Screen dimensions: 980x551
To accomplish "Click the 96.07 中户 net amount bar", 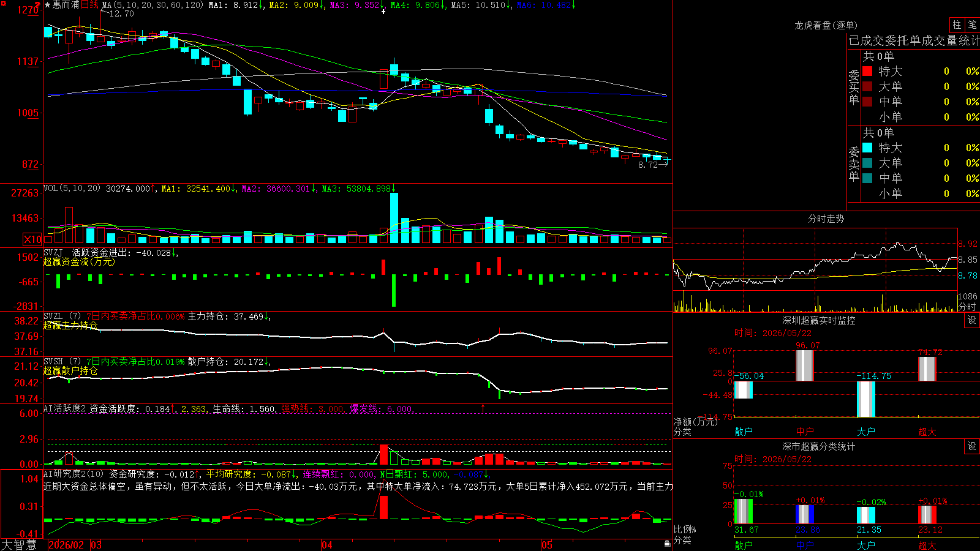I will tap(805, 365).
